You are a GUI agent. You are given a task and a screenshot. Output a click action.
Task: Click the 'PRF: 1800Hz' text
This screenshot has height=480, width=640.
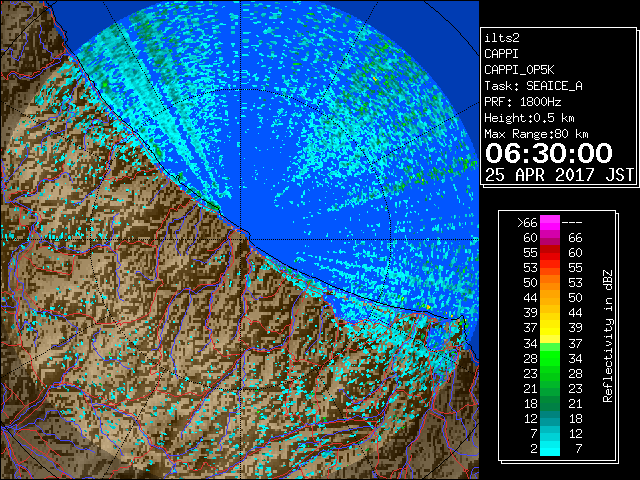pos(523,102)
